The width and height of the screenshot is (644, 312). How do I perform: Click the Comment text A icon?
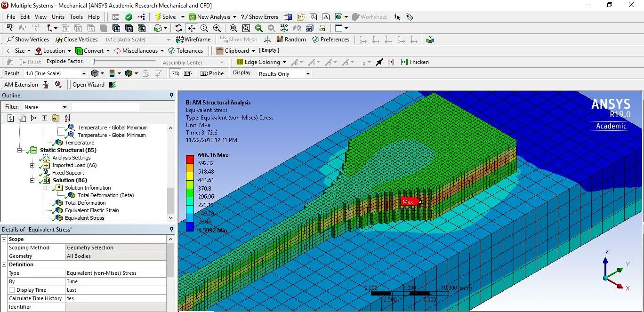326,17
